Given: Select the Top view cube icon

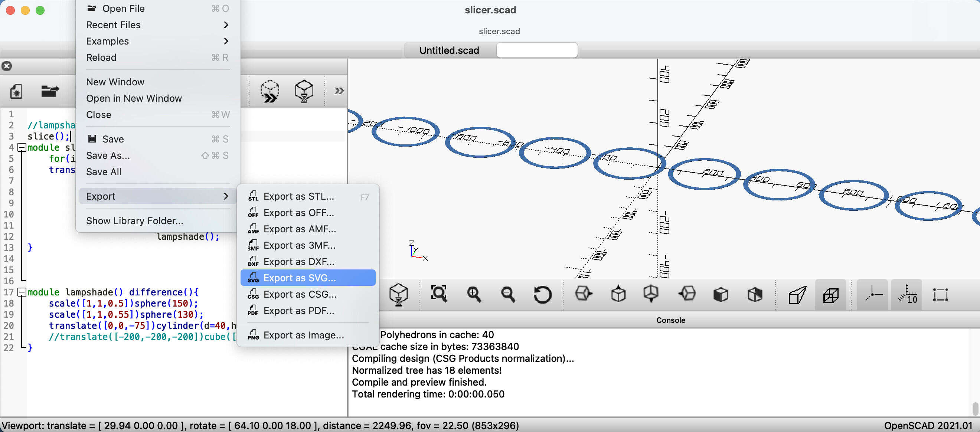Looking at the screenshot, I should coord(618,294).
